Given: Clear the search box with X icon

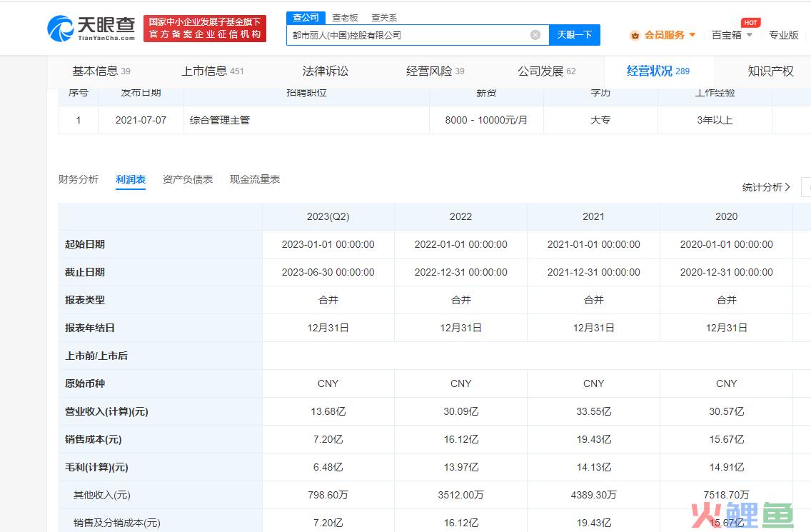Looking at the screenshot, I should tap(535, 35).
